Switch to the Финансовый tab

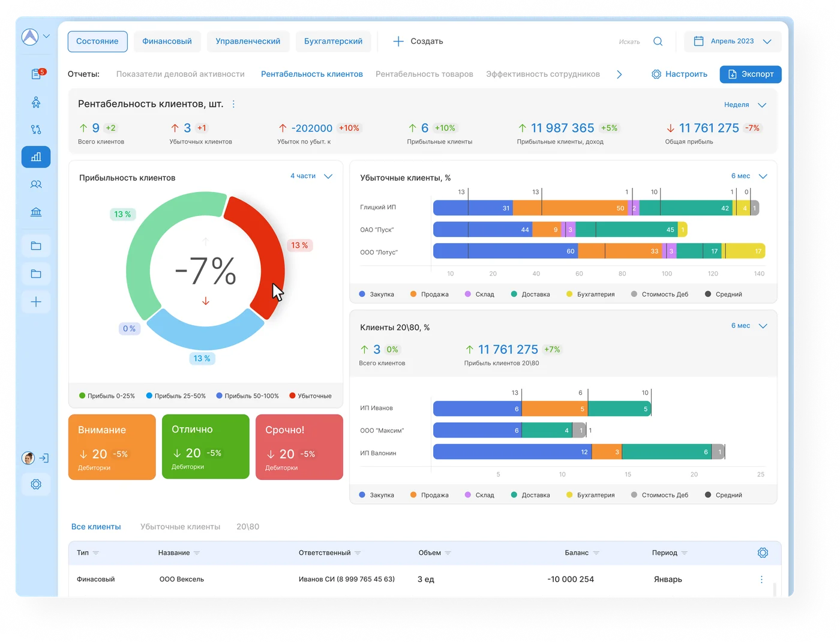click(x=167, y=41)
